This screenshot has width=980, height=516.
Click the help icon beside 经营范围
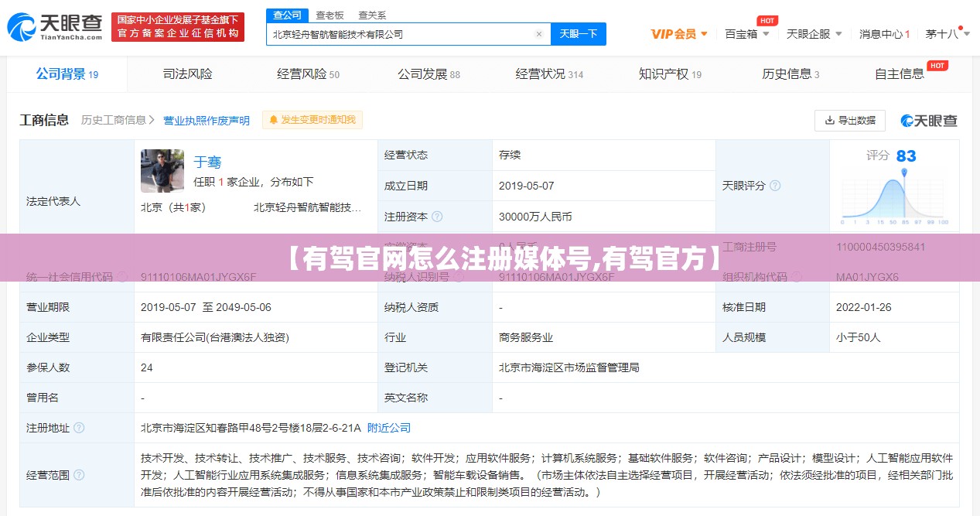[x=79, y=475]
